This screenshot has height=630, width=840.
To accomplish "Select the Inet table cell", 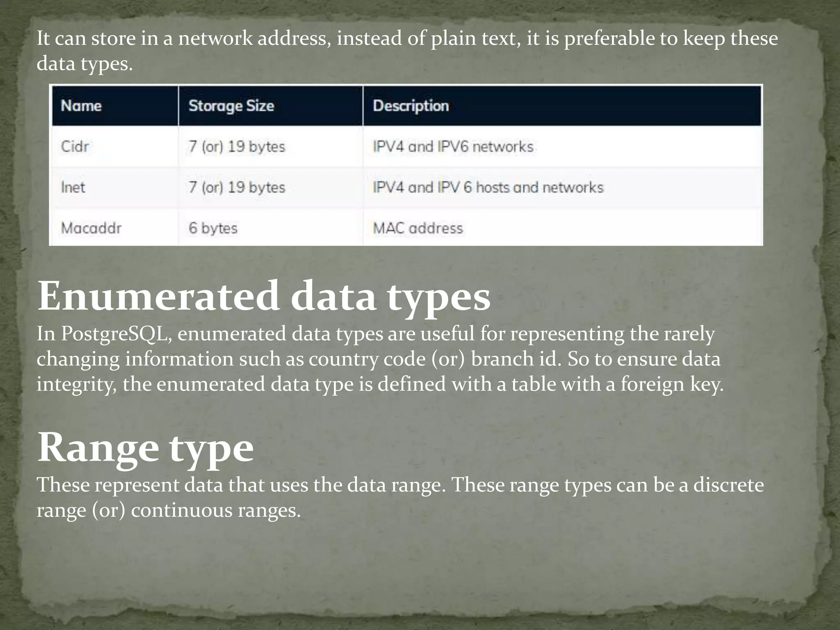I will click(115, 187).
